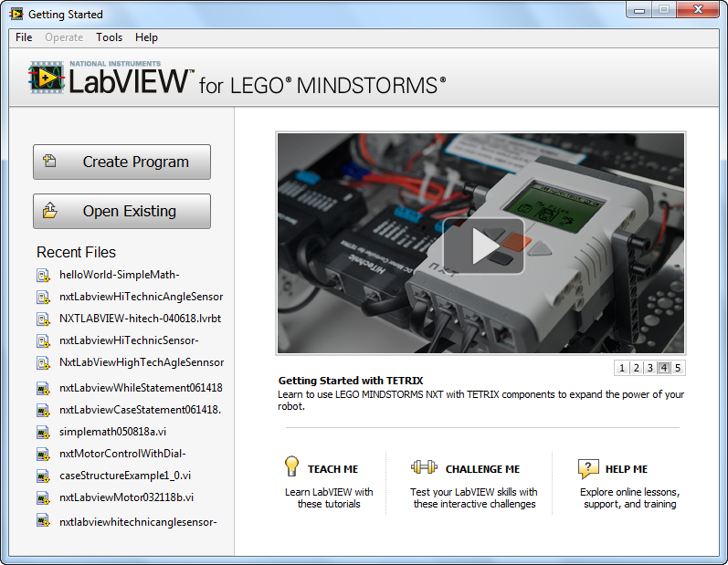
Task: Minimize the Getting Started window
Action: (x=639, y=9)
